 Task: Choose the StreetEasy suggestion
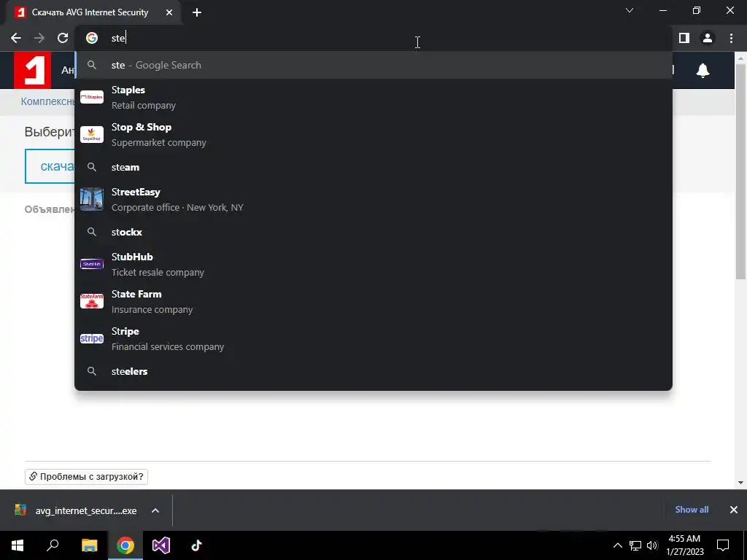pos(373,199)
